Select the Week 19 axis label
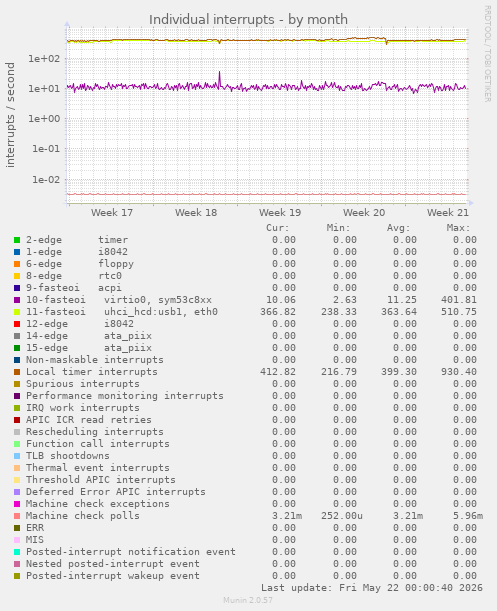This screenshot has height=611, width=497. coord(280,213)
